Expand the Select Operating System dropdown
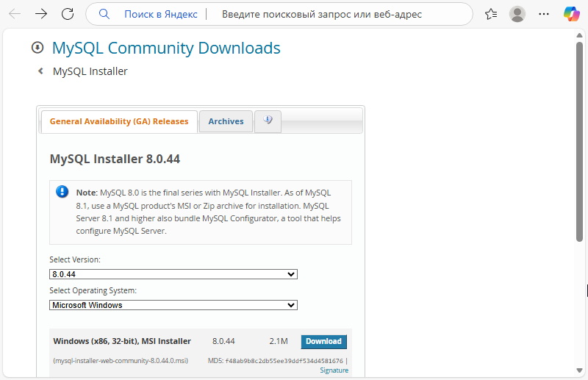Viewport: 588px width, 380px height. point(173,305)
